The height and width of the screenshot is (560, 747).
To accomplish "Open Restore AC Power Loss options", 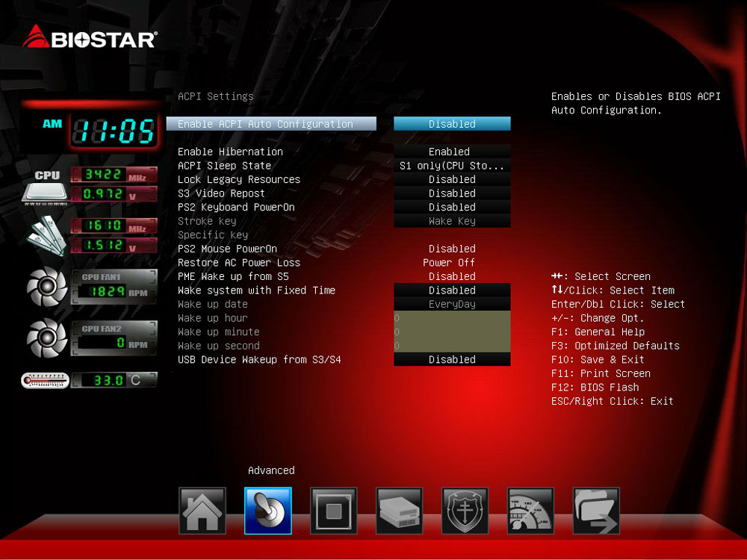I will click(452, 263).
